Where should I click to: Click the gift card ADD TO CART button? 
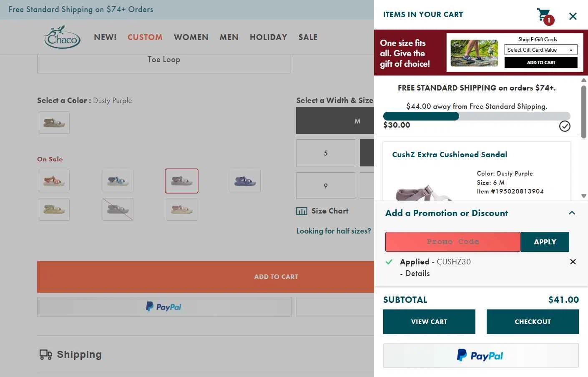coord(541,63)
